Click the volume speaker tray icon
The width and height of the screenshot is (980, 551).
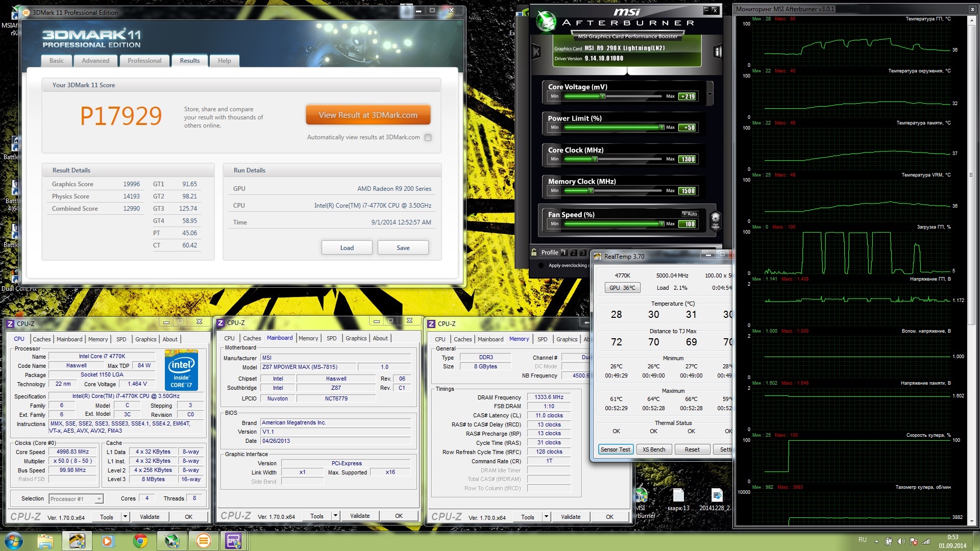(901, 541)
